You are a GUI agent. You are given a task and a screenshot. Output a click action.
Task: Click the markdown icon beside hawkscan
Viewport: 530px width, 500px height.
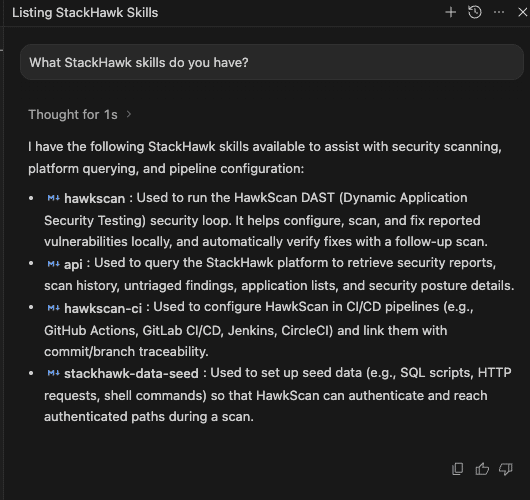pos(53,198)
